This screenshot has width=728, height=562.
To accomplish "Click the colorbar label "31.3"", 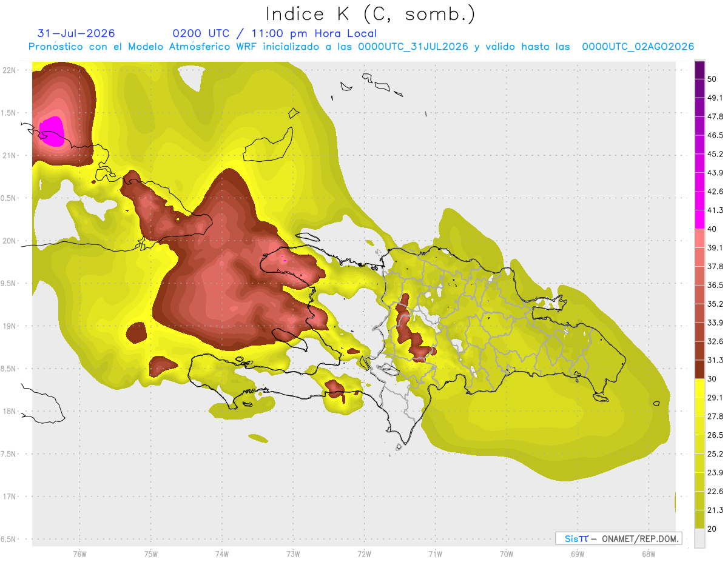I will pos(715,360).
